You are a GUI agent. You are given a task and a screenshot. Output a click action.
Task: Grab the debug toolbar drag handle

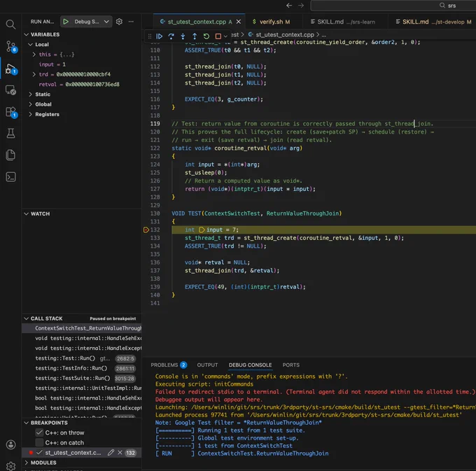click(x=150, y=36)
